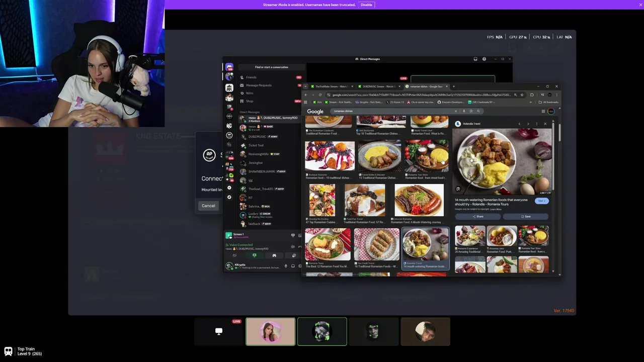The width and height of the screenshot is (644, 362).
Task: Add a server with the plus icon
Action: point(229,188)
